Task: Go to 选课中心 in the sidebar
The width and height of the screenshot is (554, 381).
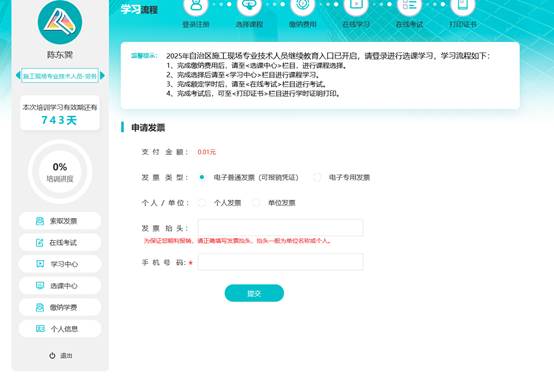Action: pyautogui.click(x=60, y=286)
